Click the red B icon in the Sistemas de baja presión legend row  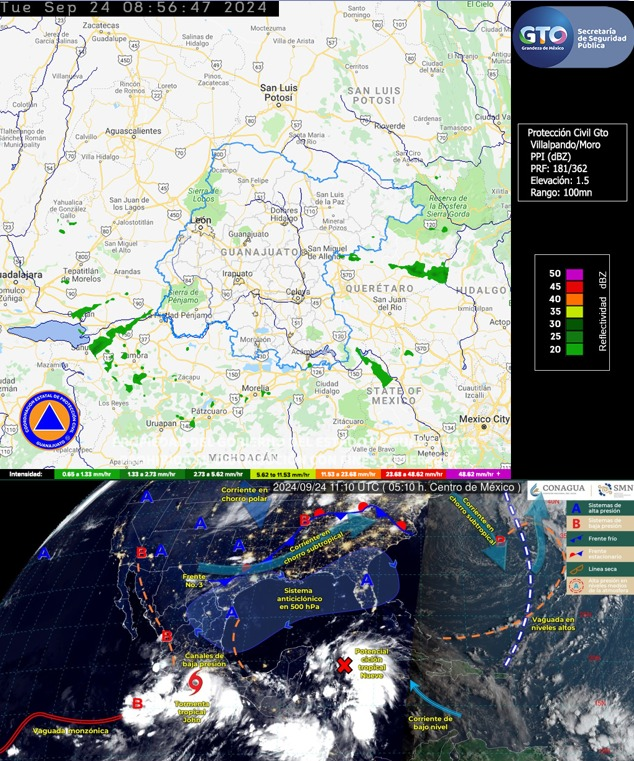coord(576,524)
